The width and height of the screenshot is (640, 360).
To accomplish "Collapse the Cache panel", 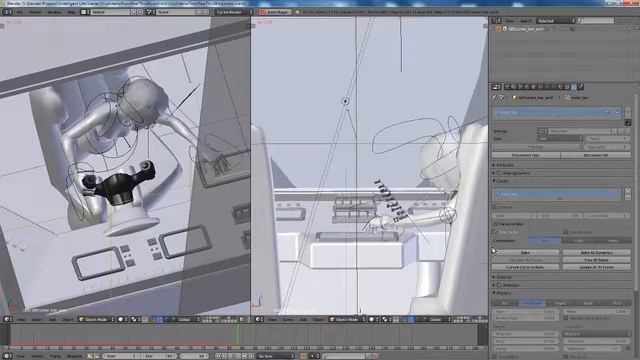I will tap(493, 181).
